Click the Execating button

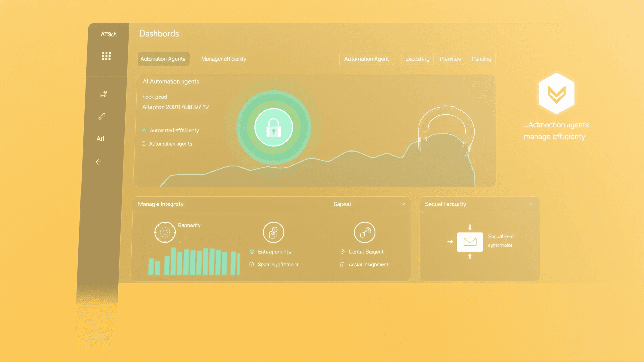click(x=417, y=59)
